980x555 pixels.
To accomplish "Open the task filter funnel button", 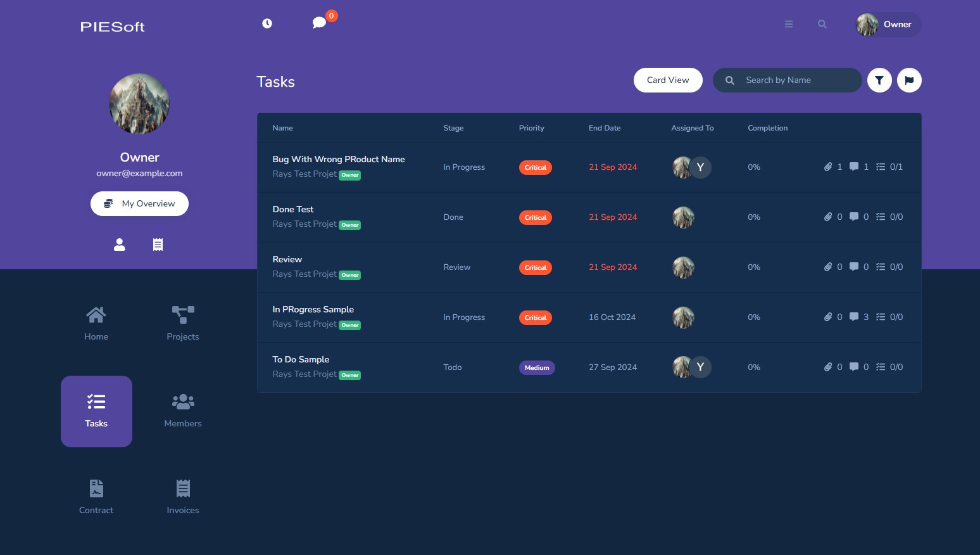I will 879,80.
